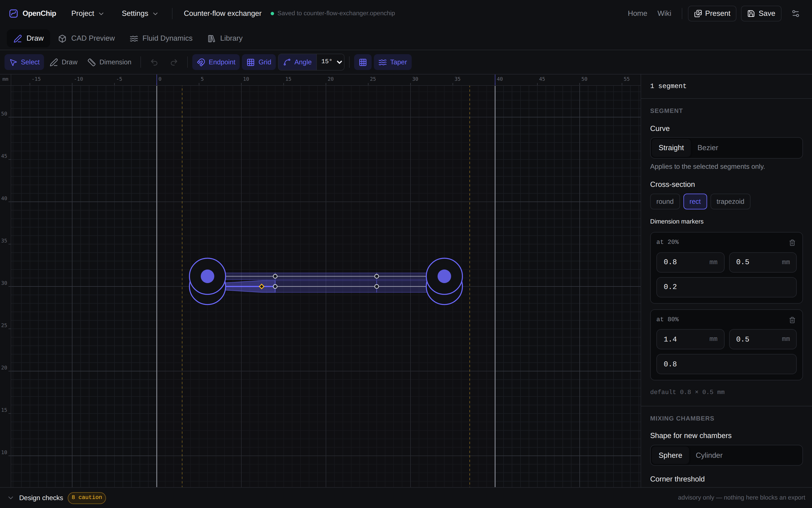Toggle Grid snapping
This screenshot has height=508, width=812.
[259, 62]
